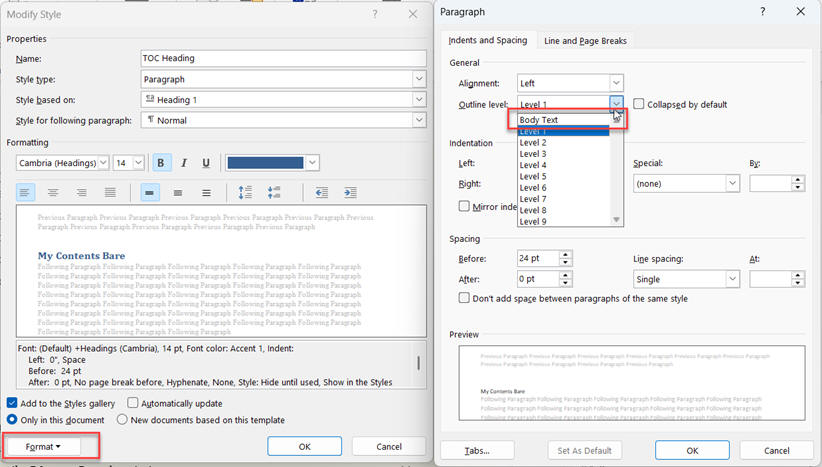Image resolution: width=822 pixels, height=467 pixels.
Task: Switch to Line and Page Breaks tab
Action: click(584, 41)
